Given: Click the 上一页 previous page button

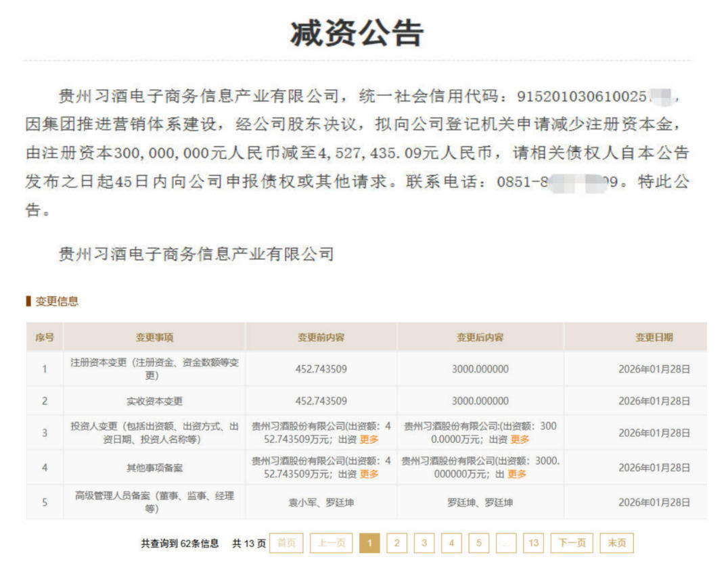Looking at the screenshot, I should tap(331, 543).
